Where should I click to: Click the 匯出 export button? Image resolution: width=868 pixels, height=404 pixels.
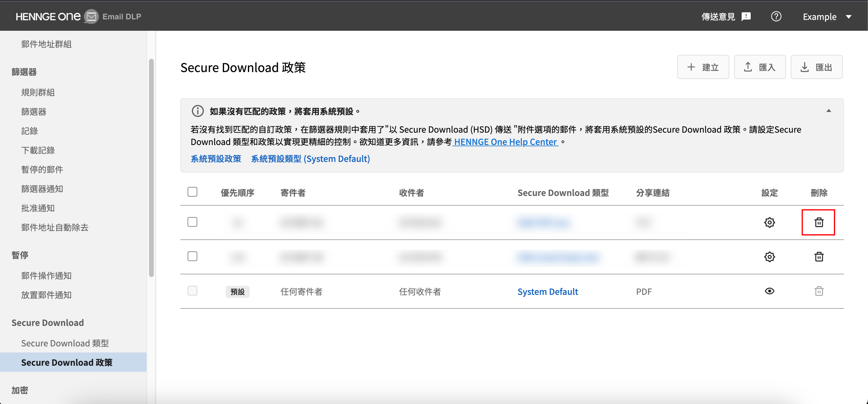816,67
